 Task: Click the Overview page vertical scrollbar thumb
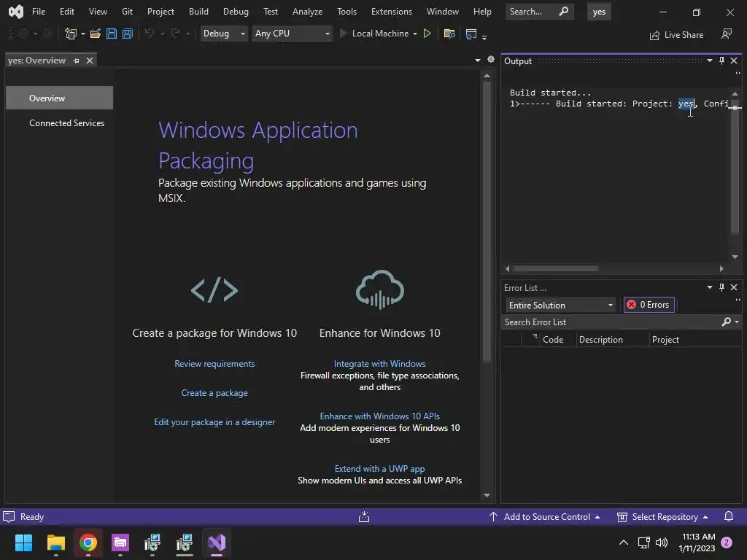coord(487,222)
